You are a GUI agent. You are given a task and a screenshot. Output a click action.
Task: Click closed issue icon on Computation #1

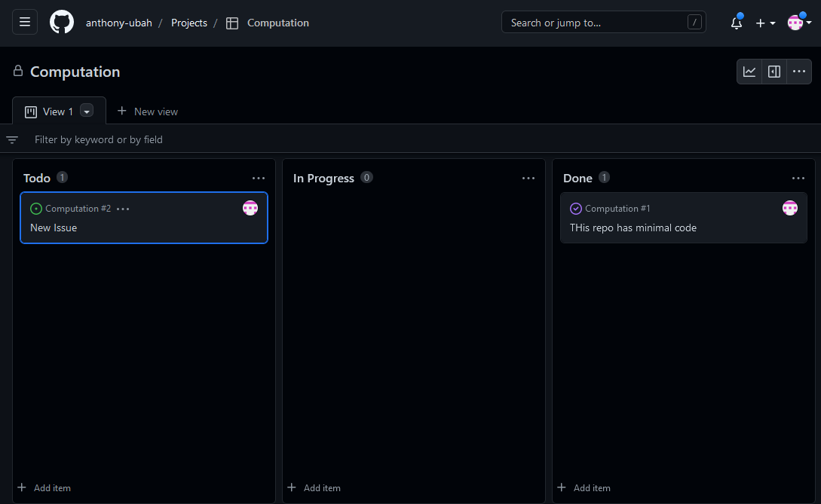[x=576, y=209]
